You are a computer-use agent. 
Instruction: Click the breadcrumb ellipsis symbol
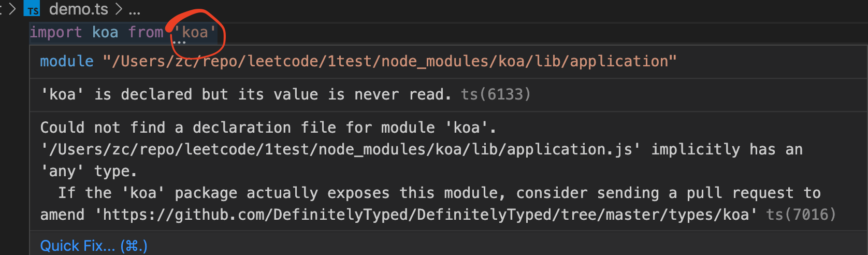pos(135,11)
